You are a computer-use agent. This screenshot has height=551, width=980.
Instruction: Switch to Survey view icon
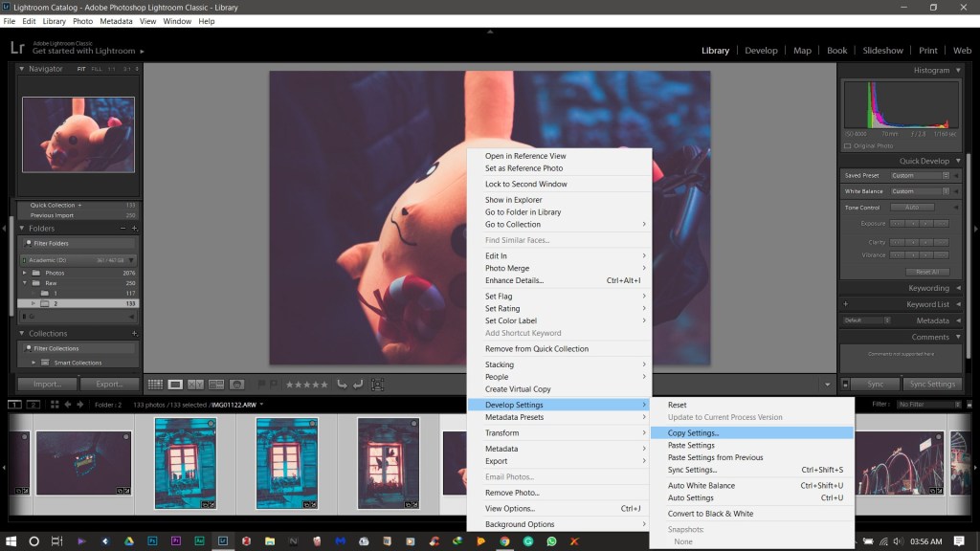coord(216,385)
